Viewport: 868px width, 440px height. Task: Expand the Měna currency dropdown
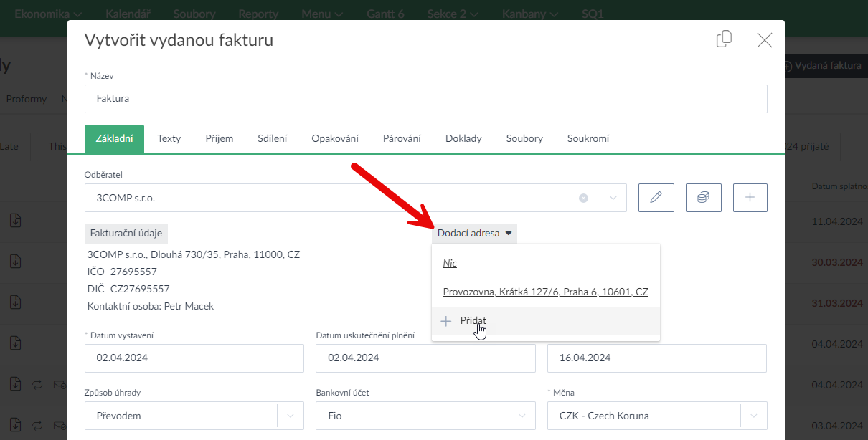pyautogui.click(x=753, y=416)
